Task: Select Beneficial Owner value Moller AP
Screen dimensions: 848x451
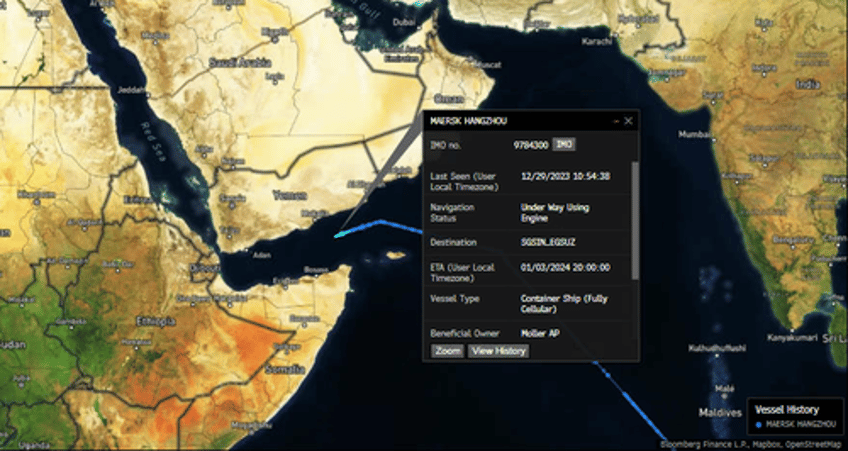Action: tap(540, 334)
